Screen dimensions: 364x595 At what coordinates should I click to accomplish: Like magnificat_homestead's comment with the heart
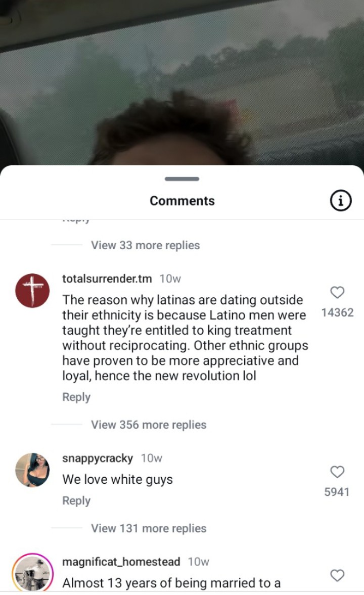coord(337,575)
